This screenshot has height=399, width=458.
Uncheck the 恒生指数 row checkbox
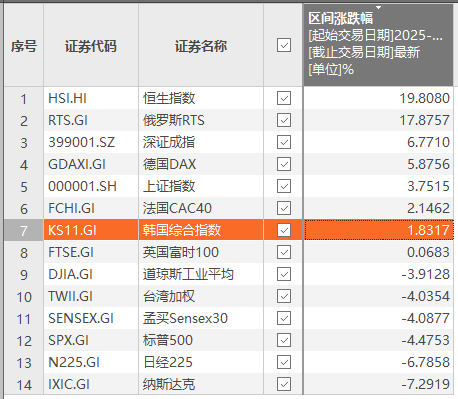coord(284,98)
